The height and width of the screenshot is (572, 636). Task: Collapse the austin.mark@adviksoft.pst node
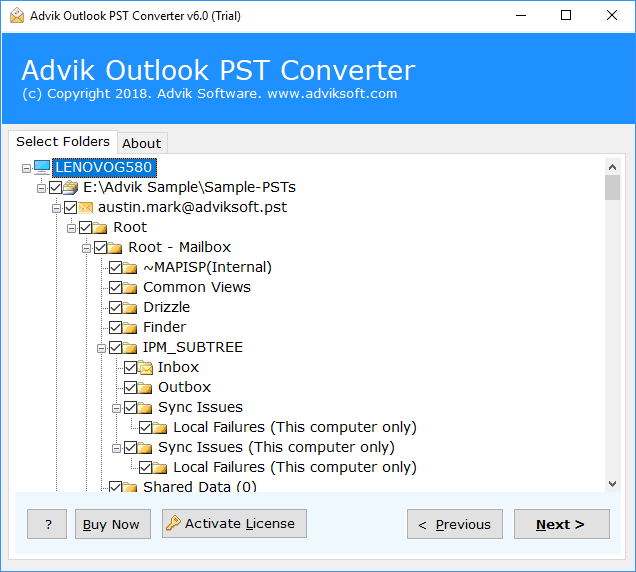tap(56, 209)
